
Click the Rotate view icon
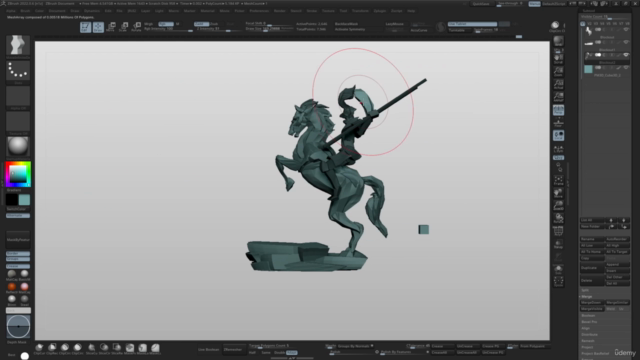coord(558,218)
